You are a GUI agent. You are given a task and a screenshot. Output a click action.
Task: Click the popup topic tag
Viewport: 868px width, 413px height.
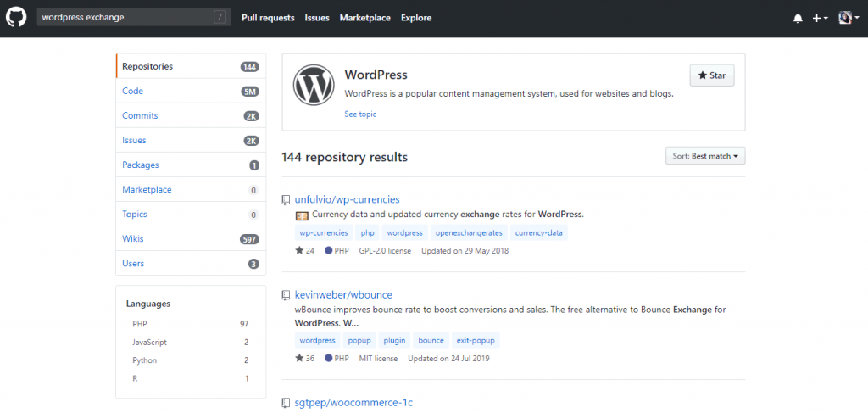coord(359,340)
